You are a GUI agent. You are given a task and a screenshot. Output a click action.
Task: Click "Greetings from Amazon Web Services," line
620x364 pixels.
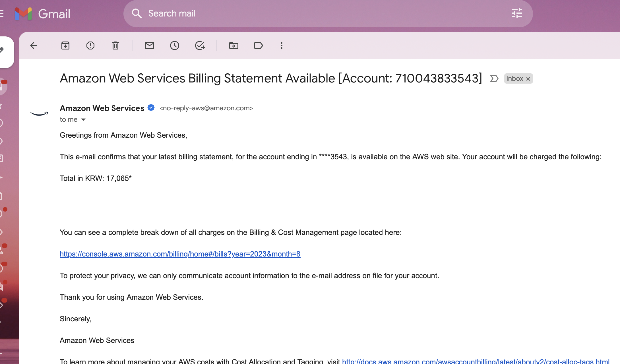click(123, 135)
